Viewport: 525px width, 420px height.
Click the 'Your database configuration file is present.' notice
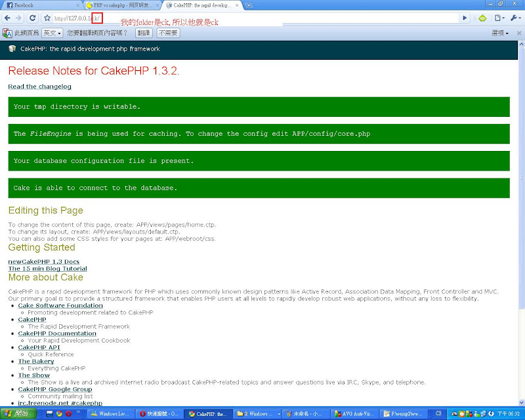[x=259, y=161]
